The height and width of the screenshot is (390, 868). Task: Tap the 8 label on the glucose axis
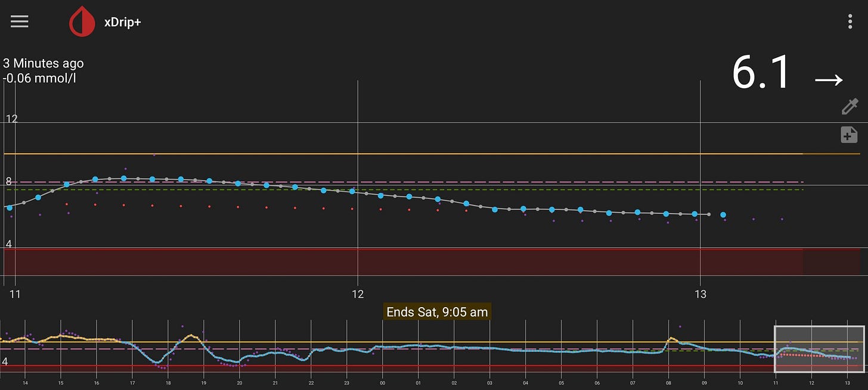pos(8,181)
